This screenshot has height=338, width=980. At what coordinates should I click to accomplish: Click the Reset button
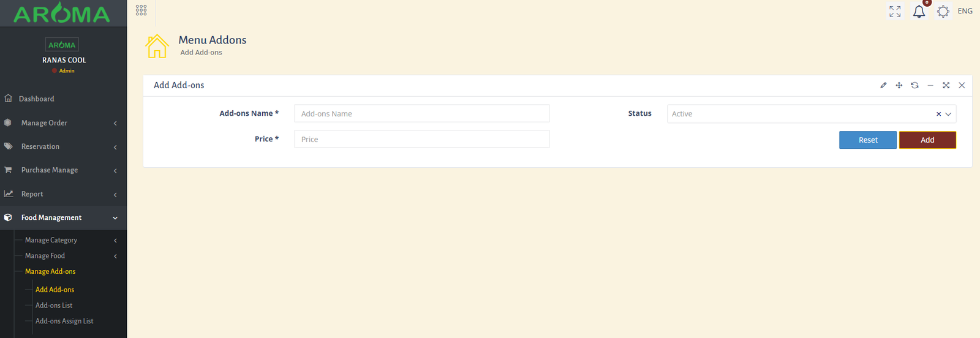(x=867, y=140)
